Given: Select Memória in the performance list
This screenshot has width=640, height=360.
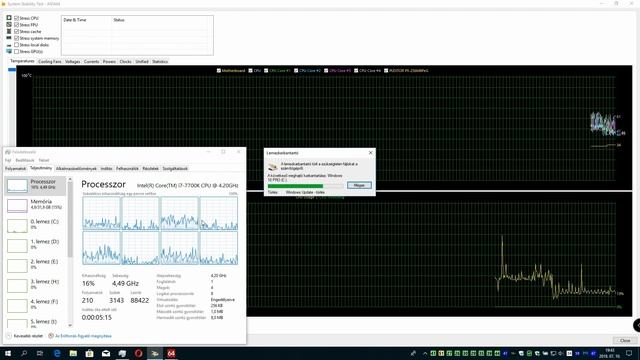Looking at the screenshot, I should [35, 205].
